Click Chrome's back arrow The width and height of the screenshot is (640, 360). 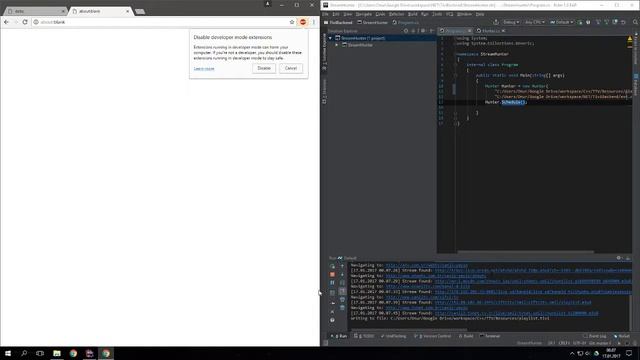pyautogui.click(x=6, y=22)
